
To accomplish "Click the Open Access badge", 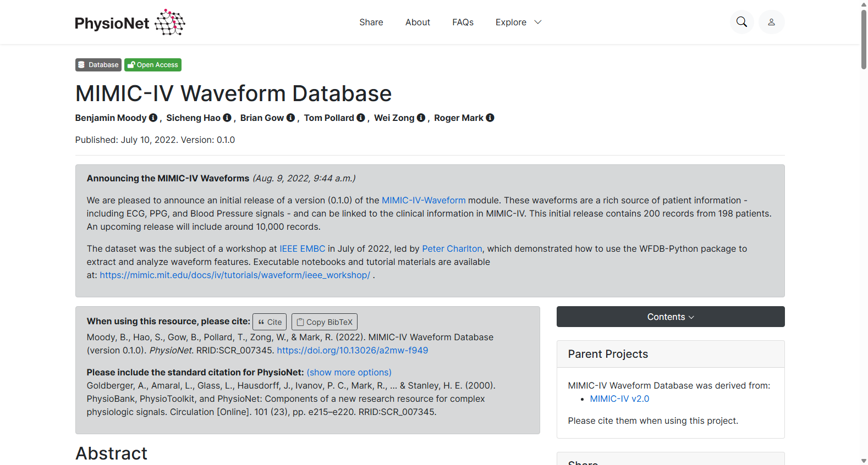I will [153, 65].
